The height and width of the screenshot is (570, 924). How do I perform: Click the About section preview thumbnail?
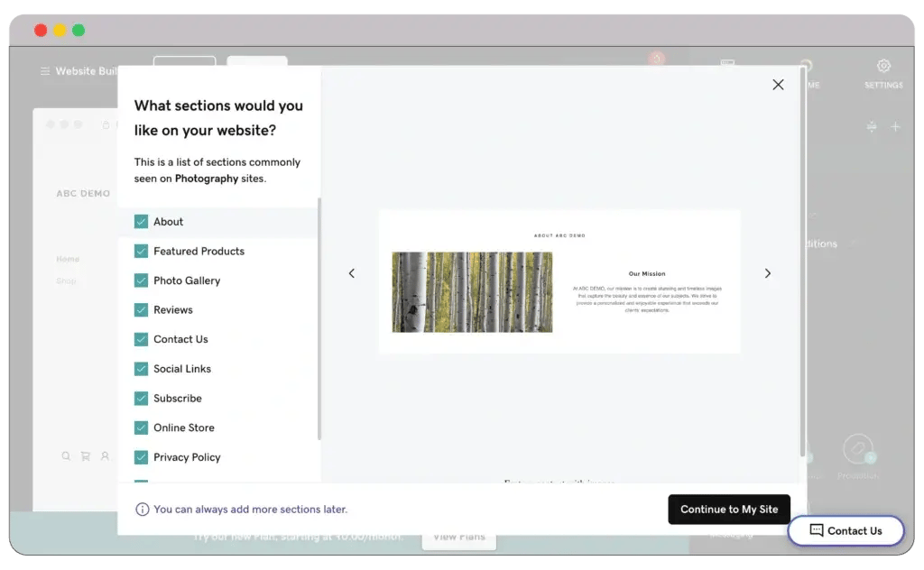tap(559, 281)
